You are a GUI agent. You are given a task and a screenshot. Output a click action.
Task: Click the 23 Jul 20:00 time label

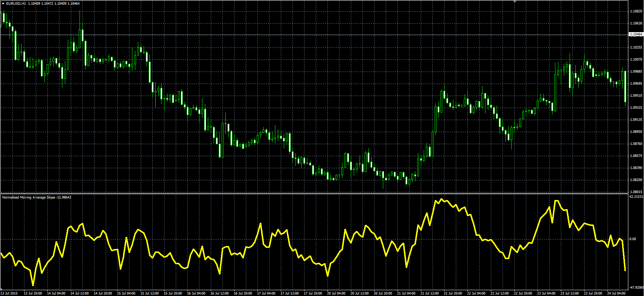click(593, 293)
